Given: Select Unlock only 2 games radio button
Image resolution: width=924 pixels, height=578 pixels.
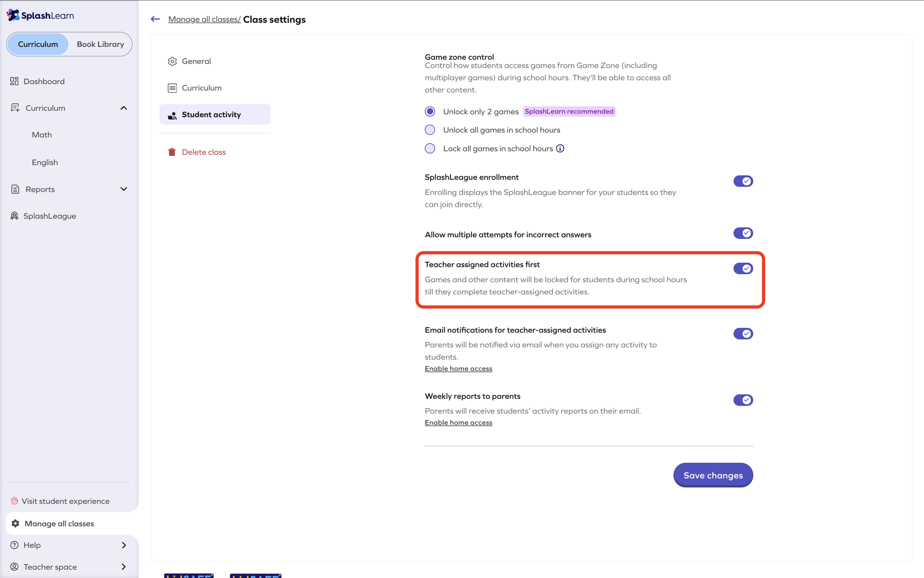Looking at the screenshot, I should (430, 111).
